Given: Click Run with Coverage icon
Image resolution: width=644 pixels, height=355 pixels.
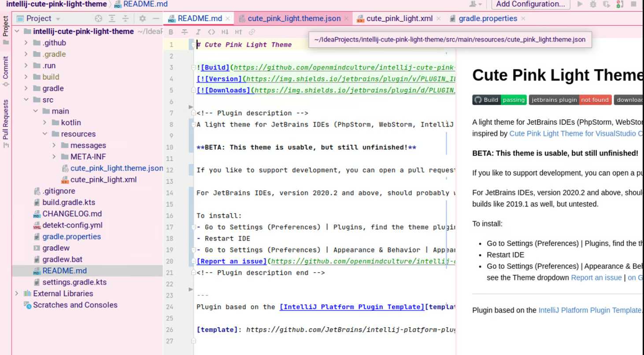Looking at the screenshot, I should point(607,4).
